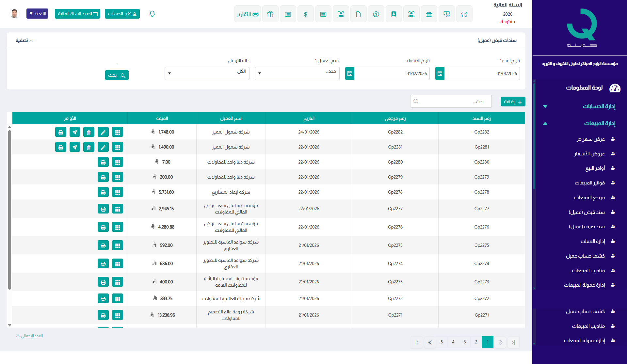This screenshot has width=627, height=364.
Task: Click the teal search filter button
Action: pyautogui.click(x=117, y=75)
